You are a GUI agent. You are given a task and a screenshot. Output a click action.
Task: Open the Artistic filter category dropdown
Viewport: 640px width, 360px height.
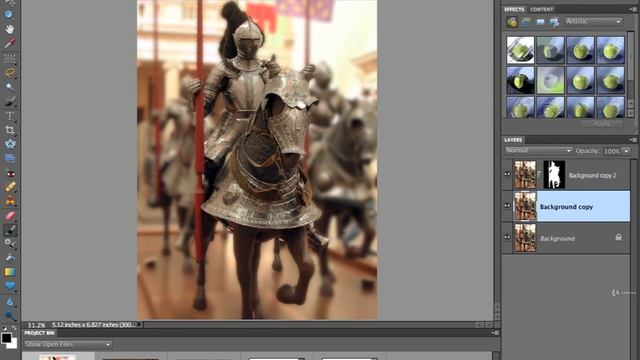pyautogui.click(x=593, y=21)
